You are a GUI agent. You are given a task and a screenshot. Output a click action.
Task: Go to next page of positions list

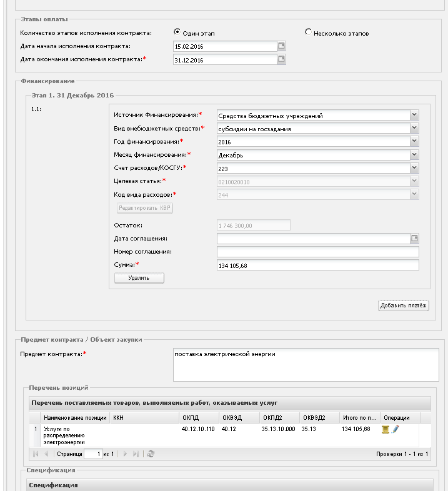125,454
